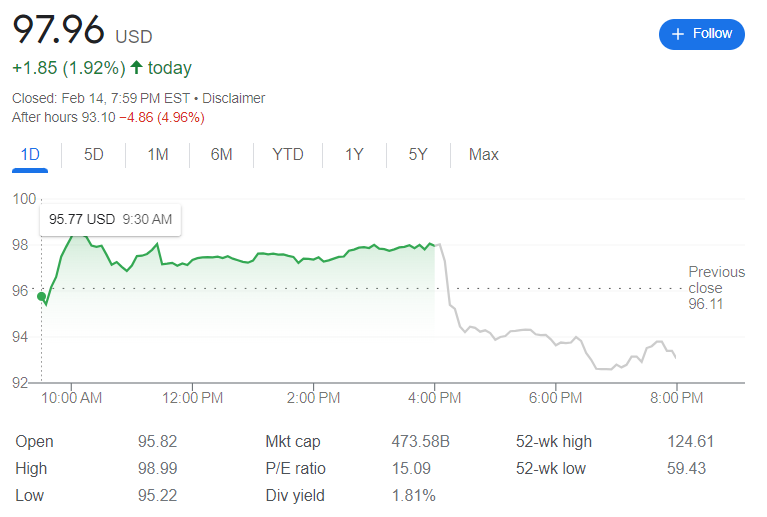Switch to the 5D tab
This screenshot has height=517, width=767.
point(94,155)
